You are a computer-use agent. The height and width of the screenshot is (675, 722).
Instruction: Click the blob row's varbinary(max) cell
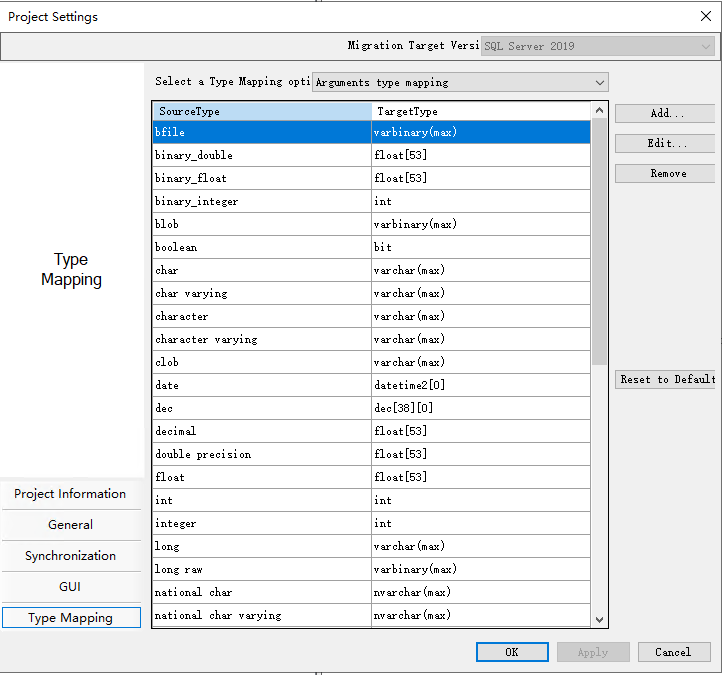click(481, 224)
